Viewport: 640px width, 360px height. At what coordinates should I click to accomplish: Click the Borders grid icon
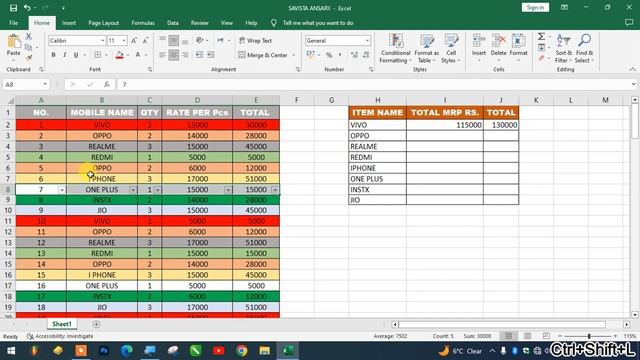click(97, 55)
